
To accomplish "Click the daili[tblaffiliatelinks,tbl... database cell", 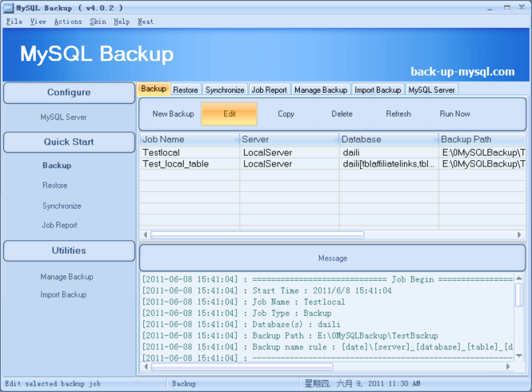I will (x=389, y=164).
